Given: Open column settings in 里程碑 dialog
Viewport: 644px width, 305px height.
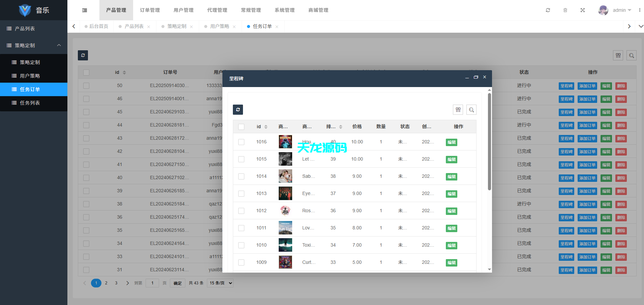Looking at the screenshot, I should 458,110.
